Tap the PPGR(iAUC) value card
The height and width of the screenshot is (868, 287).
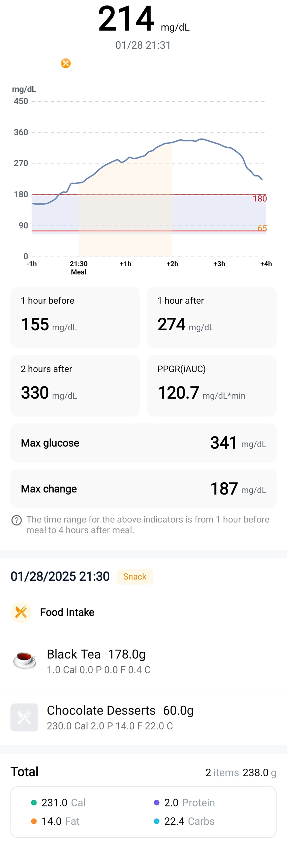point(212,385)
